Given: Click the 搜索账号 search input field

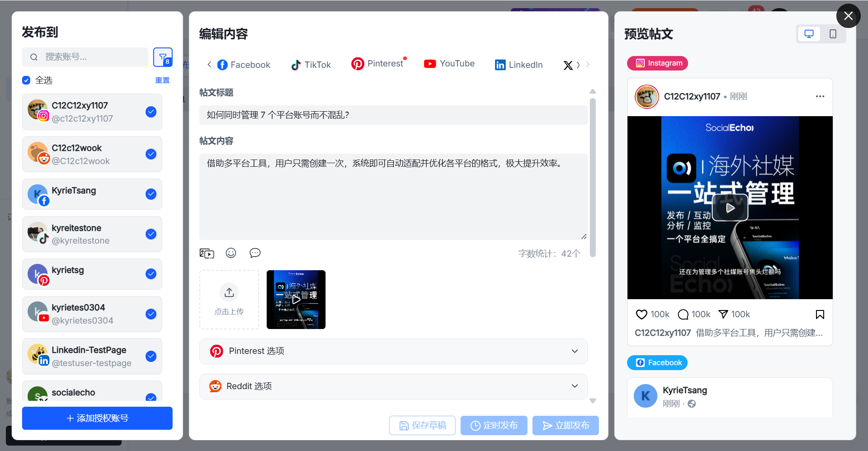Looking at the screenshot, I should tap(85, 57).
